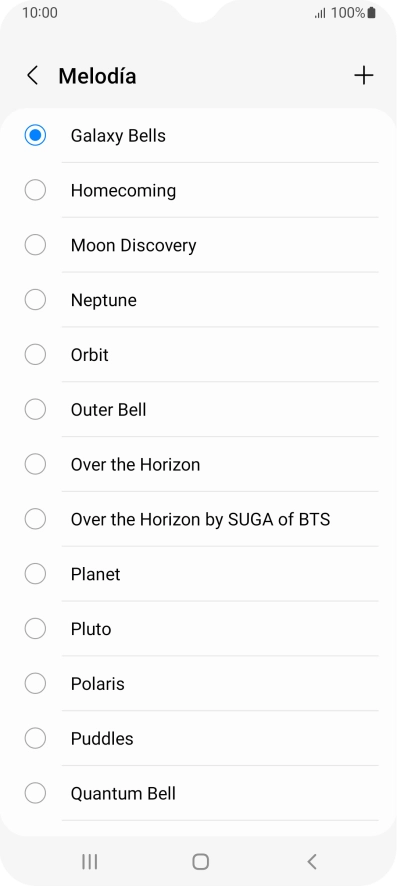Choose Over the Horizon ringtone
397x886 pixels.
(198, 464)
